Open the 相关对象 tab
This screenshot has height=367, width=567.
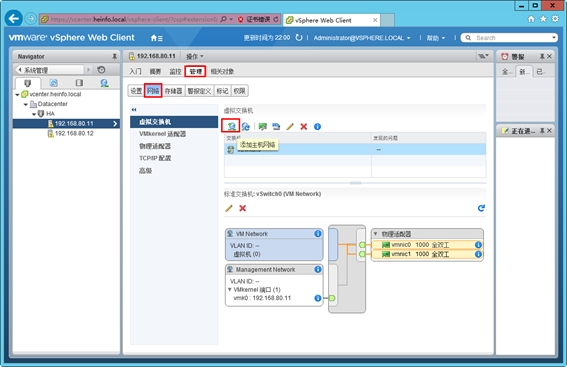(x=222, y=71)
